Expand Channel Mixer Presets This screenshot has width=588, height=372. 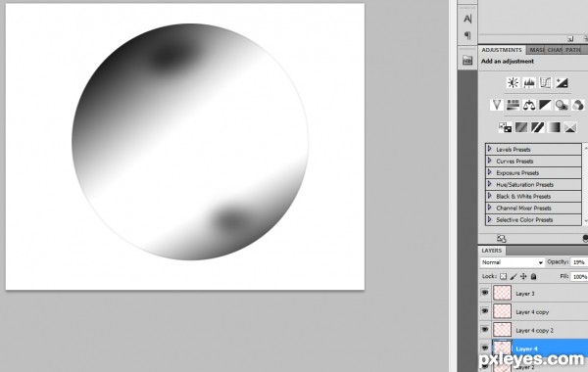coord(489,208)
